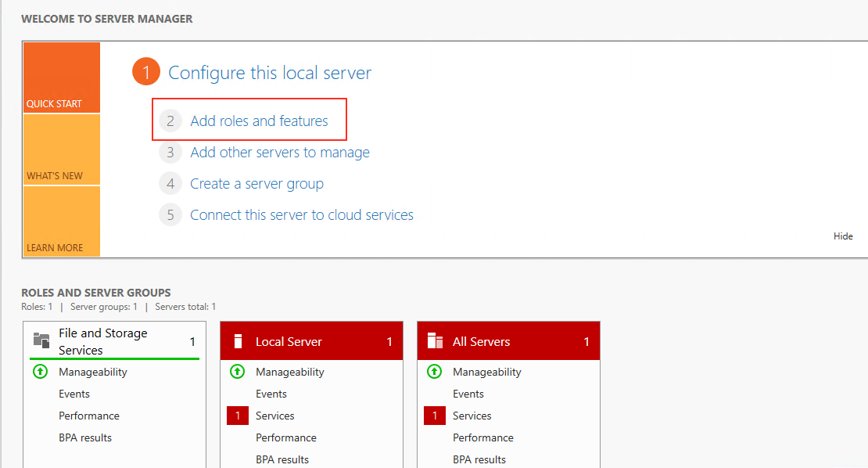Viewport: 868px width, 468px height.
Task: Open Services in All Servers tile
Action: (x=472, y=416)
